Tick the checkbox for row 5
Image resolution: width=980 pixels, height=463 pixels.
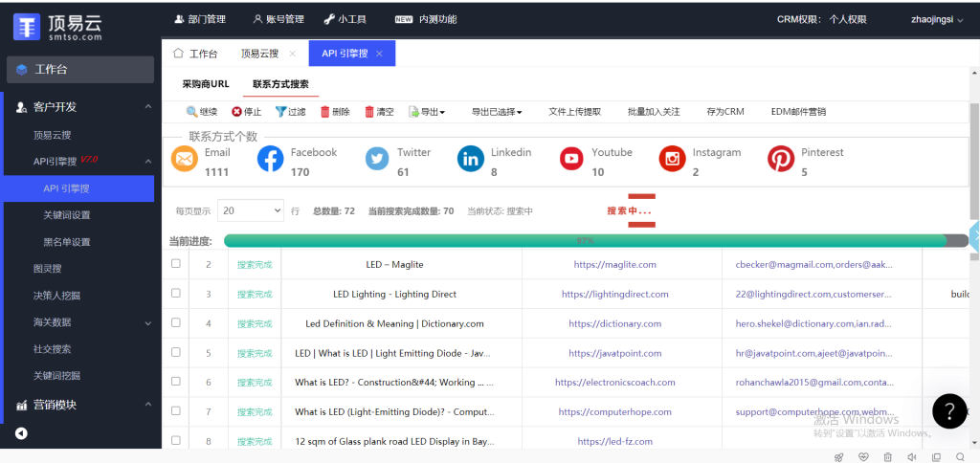(x=175, y=352)
